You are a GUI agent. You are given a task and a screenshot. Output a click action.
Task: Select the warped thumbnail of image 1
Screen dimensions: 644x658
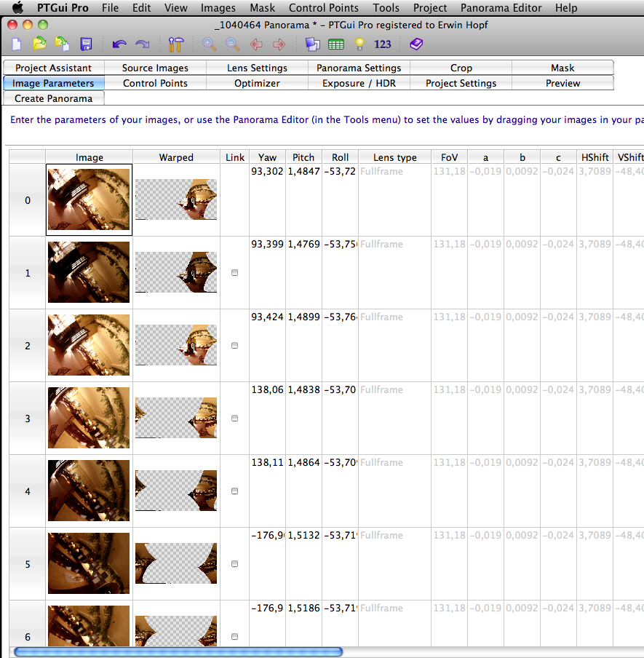(176, 272)
